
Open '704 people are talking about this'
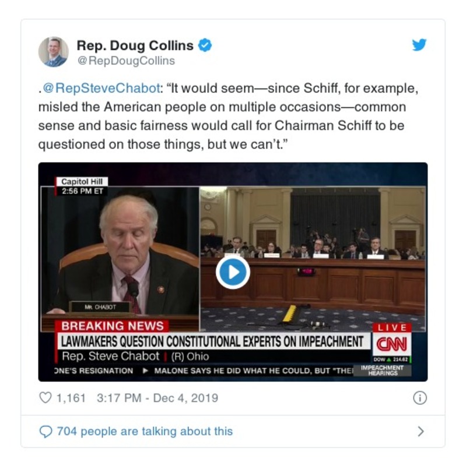click(x=145, y=431)
